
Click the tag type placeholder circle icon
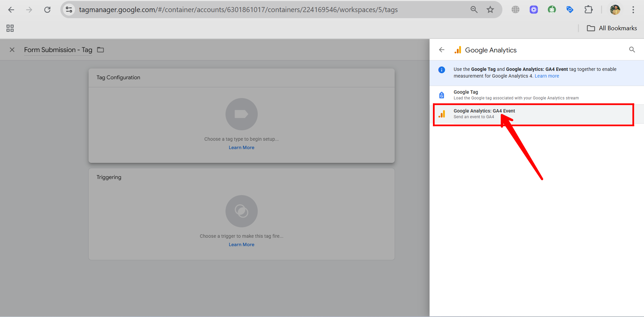[x=242, y=114]
